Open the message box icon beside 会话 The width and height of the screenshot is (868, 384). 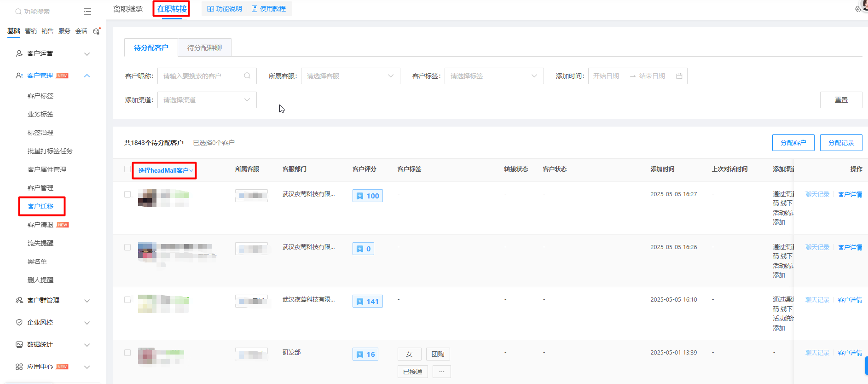(x=97, y=31)
